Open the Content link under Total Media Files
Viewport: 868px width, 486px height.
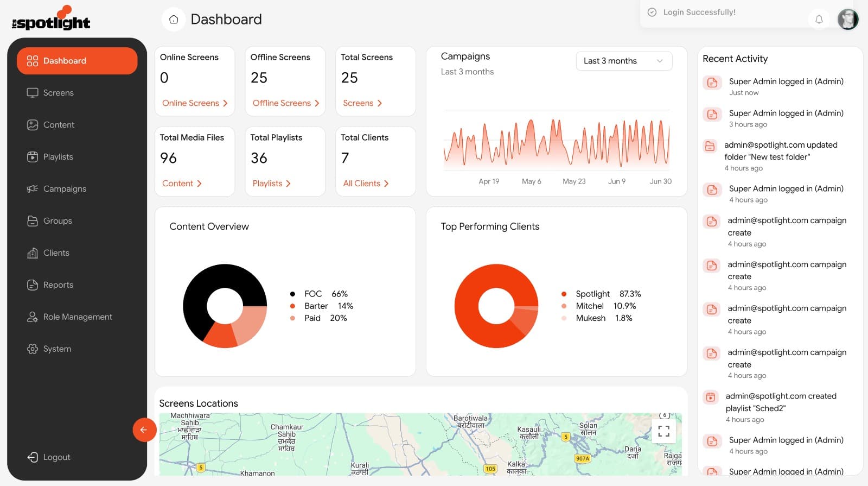(x=182, y=184)
